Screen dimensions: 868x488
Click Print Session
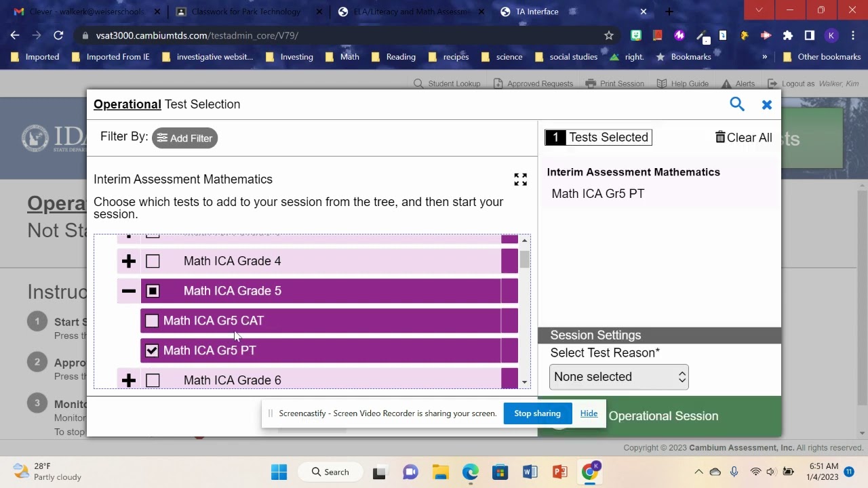(614, 83)
